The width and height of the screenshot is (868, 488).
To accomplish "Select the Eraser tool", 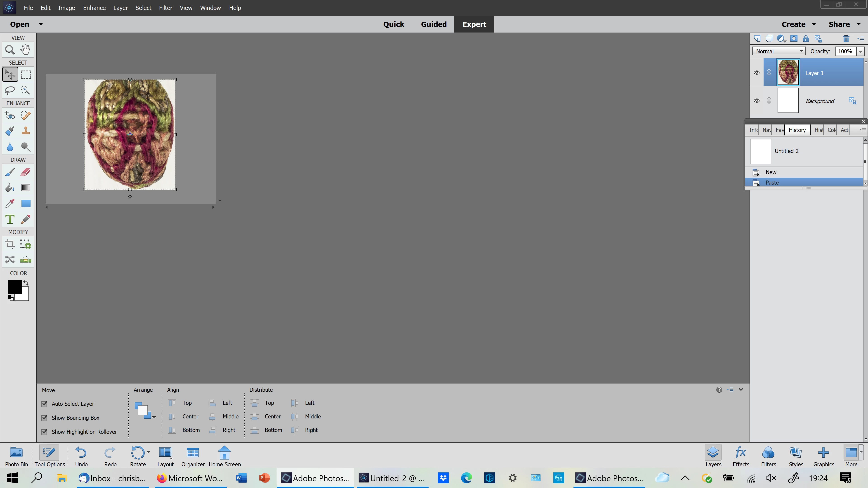I will (26, 172).
